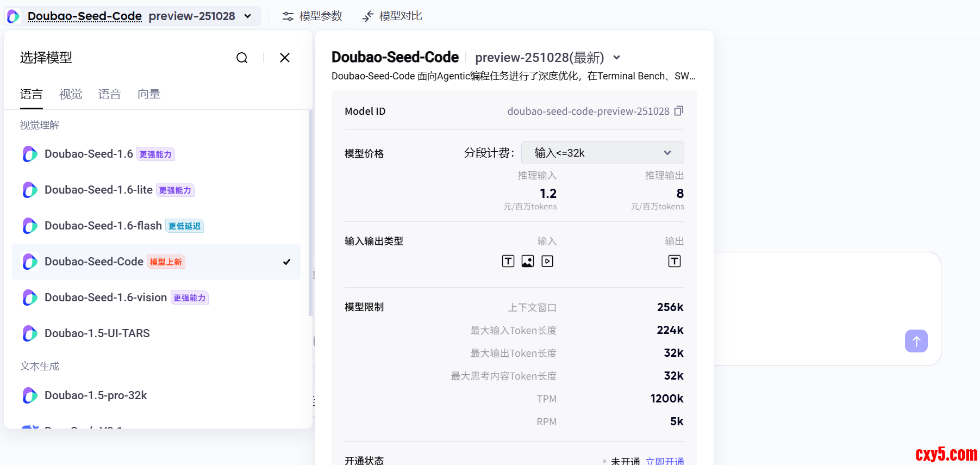Click the 224k max input token value
The image size is (980, 465).
[670, 330]
